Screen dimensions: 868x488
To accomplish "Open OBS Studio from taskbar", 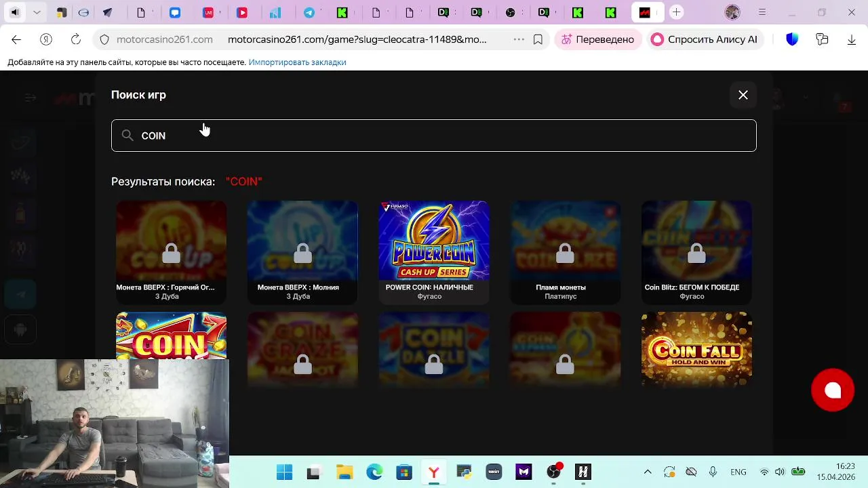I will pos(554,472).
